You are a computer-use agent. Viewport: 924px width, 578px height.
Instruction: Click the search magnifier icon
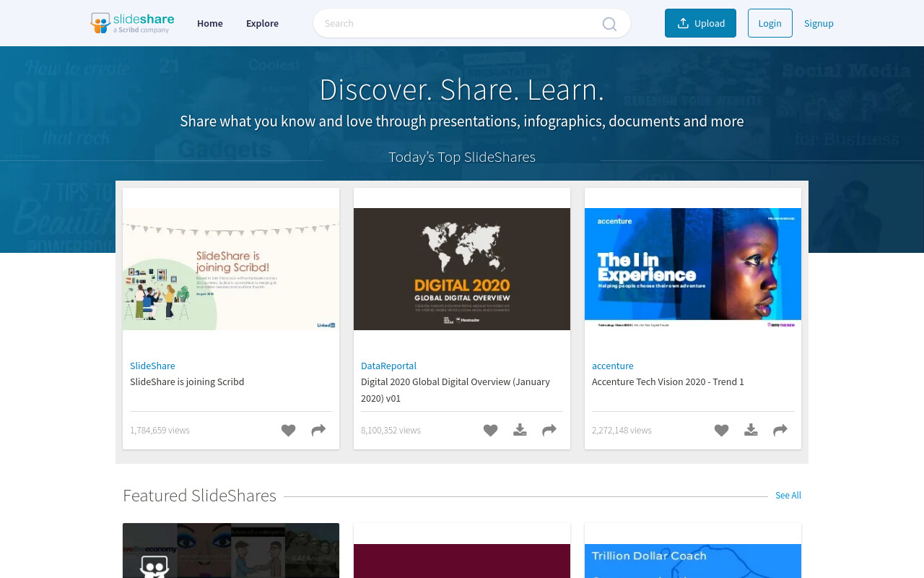[609, 24]
